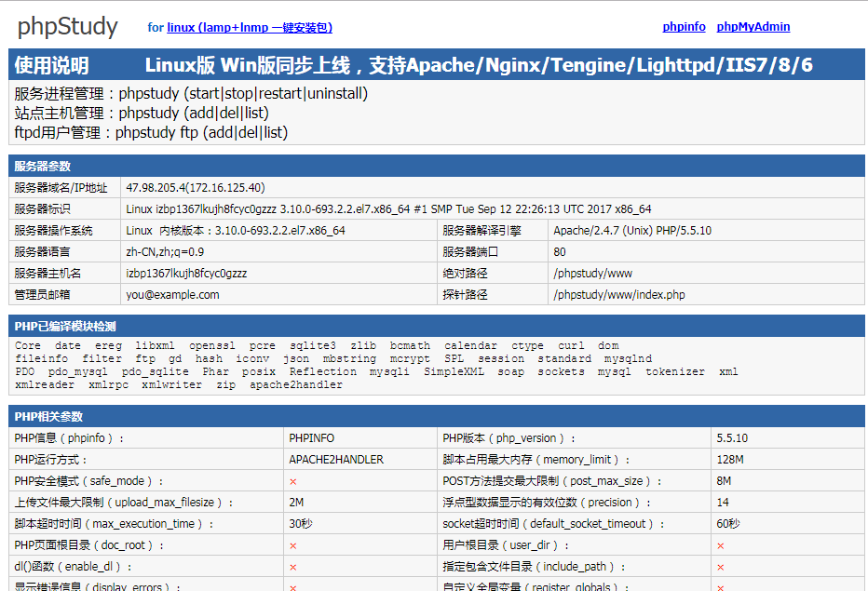Select the server IP 47.98.205.4 cell
Screen dimensions: 868x591
(196, 188)
